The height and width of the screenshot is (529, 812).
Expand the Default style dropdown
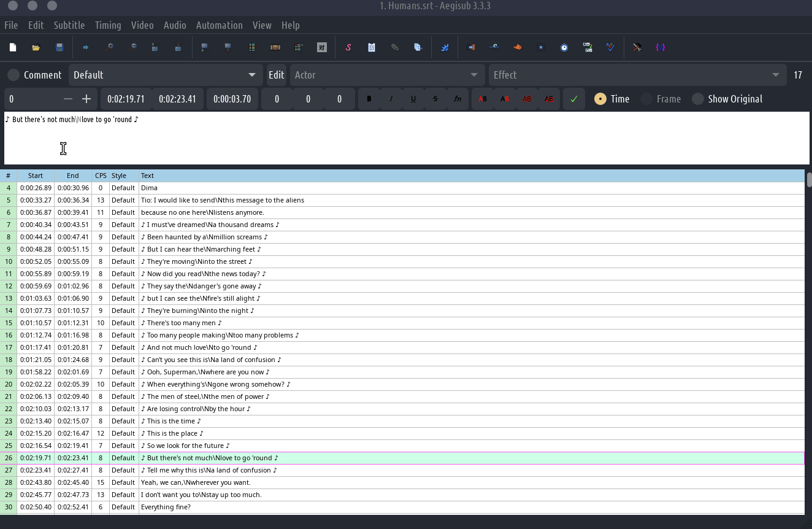point(251,75)
